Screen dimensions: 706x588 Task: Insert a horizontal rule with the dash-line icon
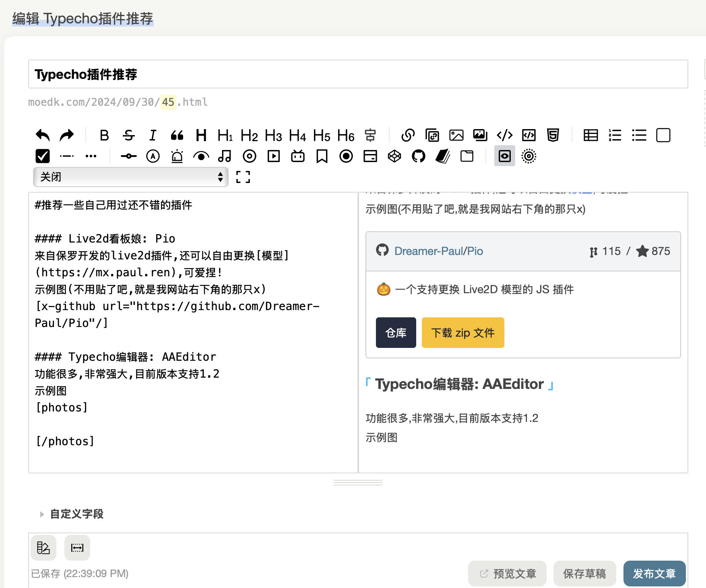tap(67, 156)
